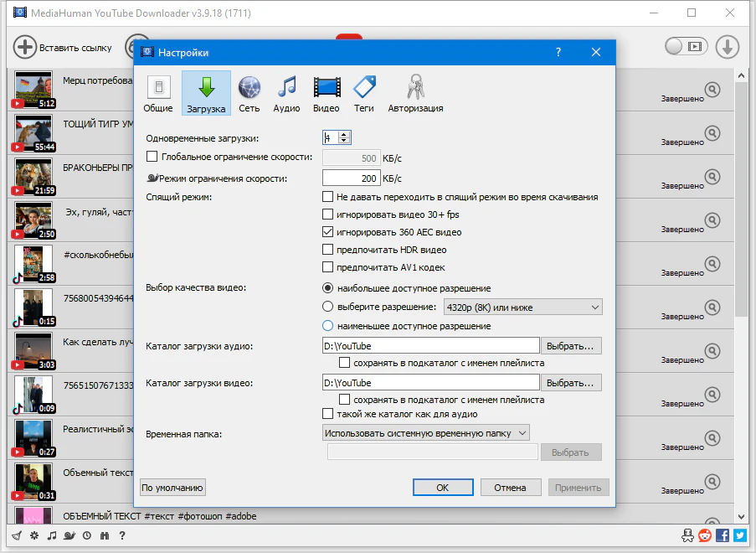The height and width of the screenshot is (553, 756).
Task: Open the Видео settings tab
Action: (327, 94)
